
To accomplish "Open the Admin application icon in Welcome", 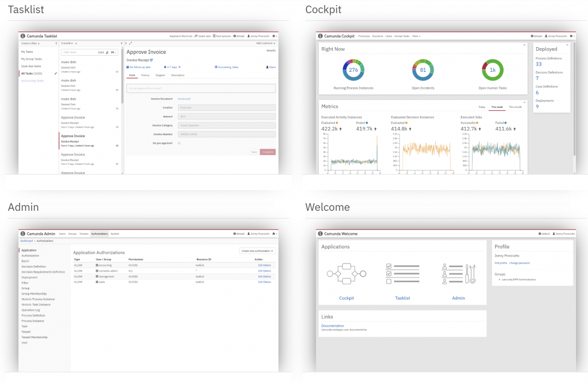I will 458,273.
